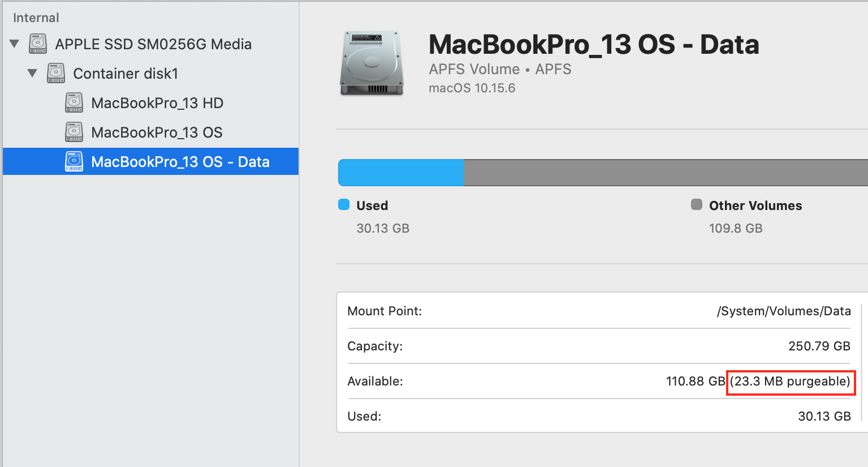
Task: Select Container disk1 label in sidebar
Action: pos(126,74)
